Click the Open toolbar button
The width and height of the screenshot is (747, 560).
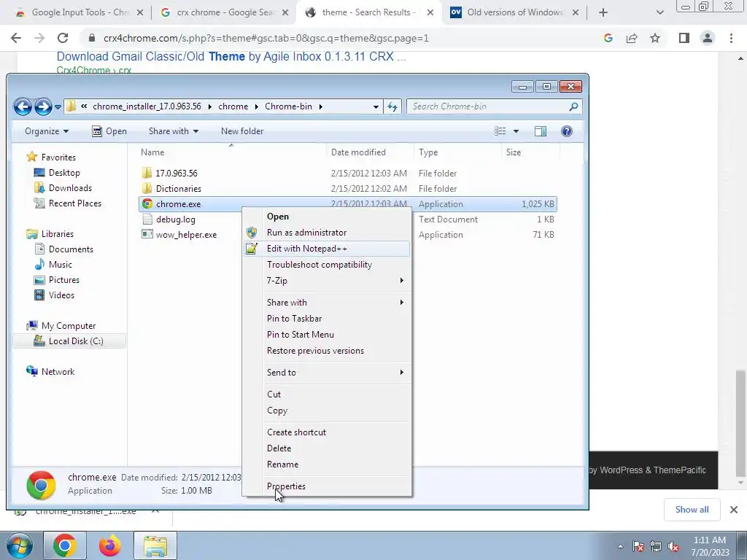109,131
